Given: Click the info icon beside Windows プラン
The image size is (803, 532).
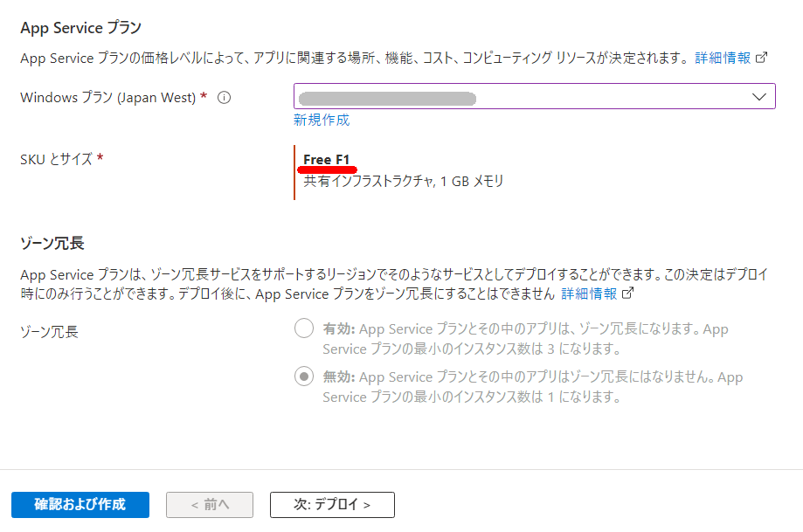Looking at the screenshot, I should [224, 98].
